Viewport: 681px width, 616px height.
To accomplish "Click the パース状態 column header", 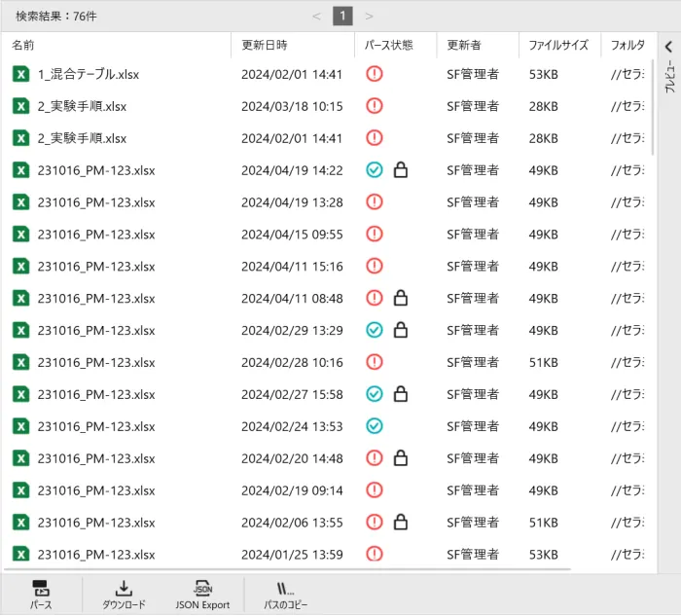I will pyautogui.click(x=389, y=45).
